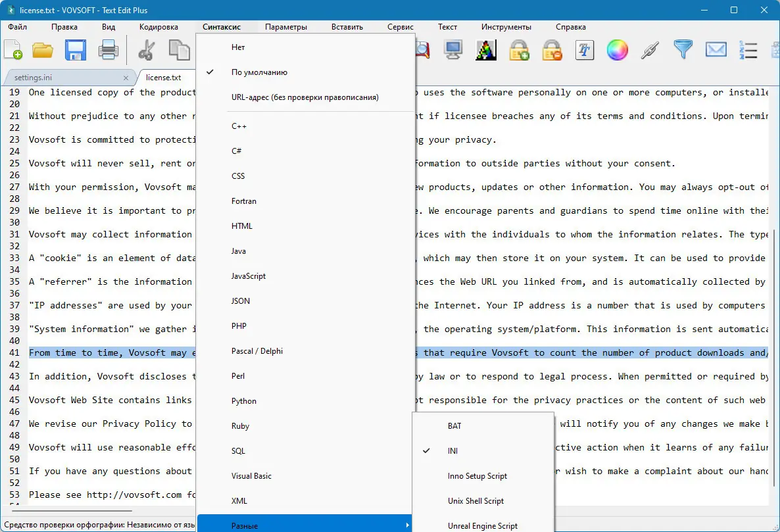Click line number 41 in the gutter
The image size is (780, 532).
point(14,353)
